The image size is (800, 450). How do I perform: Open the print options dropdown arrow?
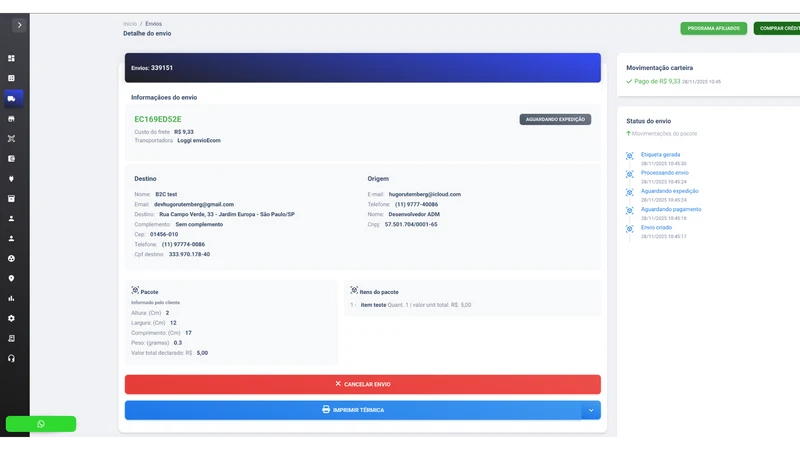(591, 410)
